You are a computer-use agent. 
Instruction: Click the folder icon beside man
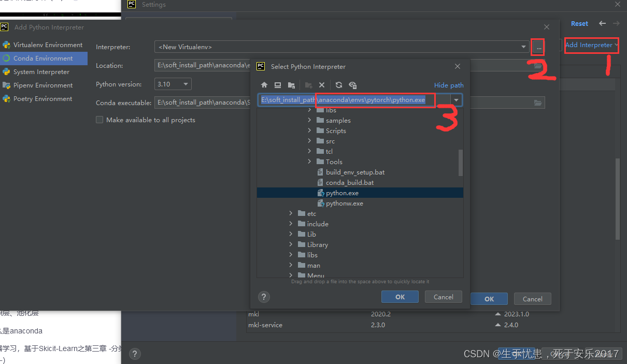pyautogui.click(x=302, y=265)
